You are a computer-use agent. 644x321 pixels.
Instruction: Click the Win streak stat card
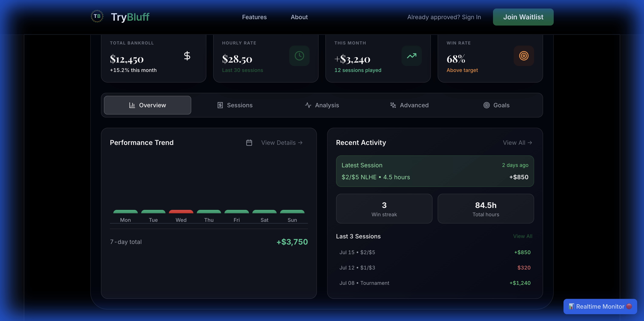(384, 209)
